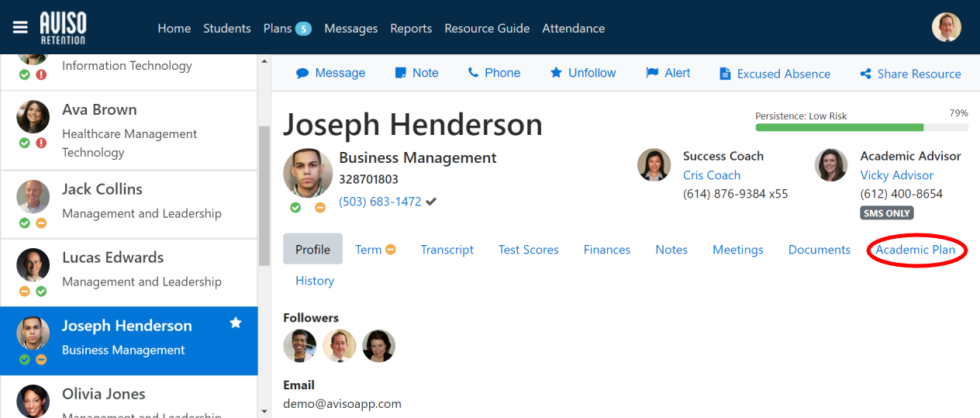
Task: Click the Unfollow star icon
Action: pyautogui.click(x=556, y=72)
